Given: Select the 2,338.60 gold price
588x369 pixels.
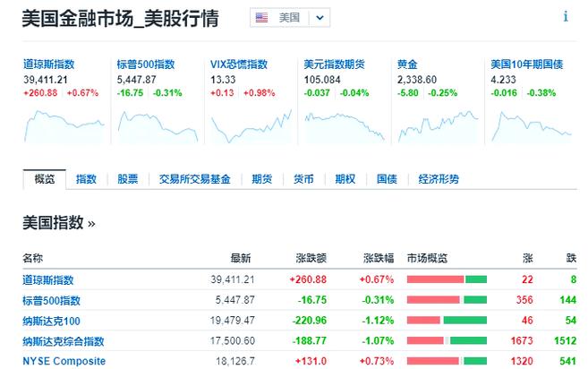Looking at the screenshot, I should pos(417,80).
